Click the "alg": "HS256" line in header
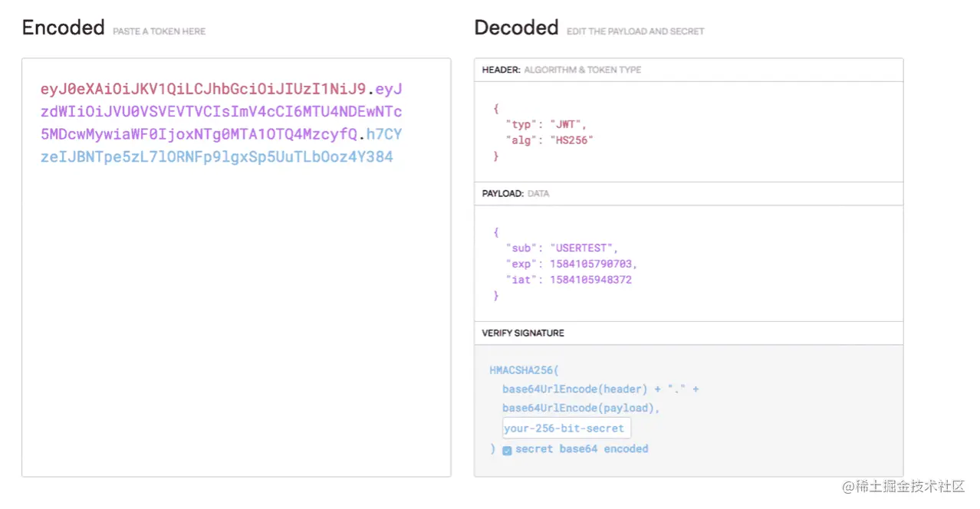The height and width of the screenshot is (509, 980). pyautogui.click(x=549, y=140)
